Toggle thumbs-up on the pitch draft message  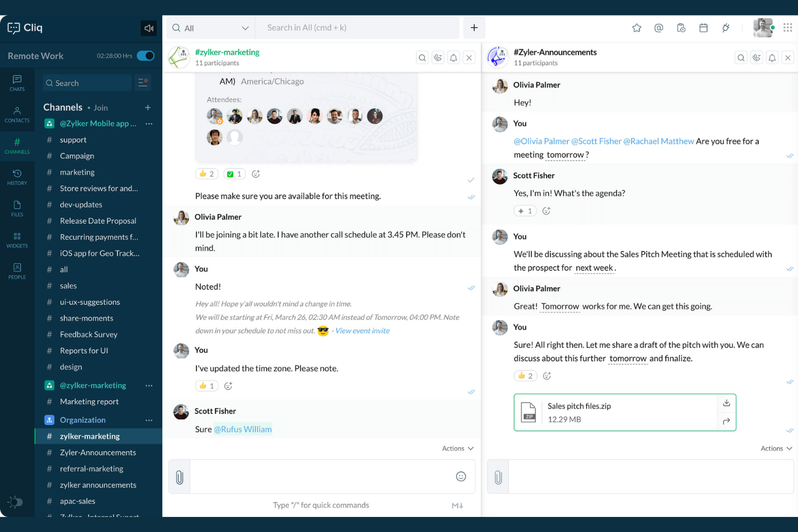click(525, 376)
